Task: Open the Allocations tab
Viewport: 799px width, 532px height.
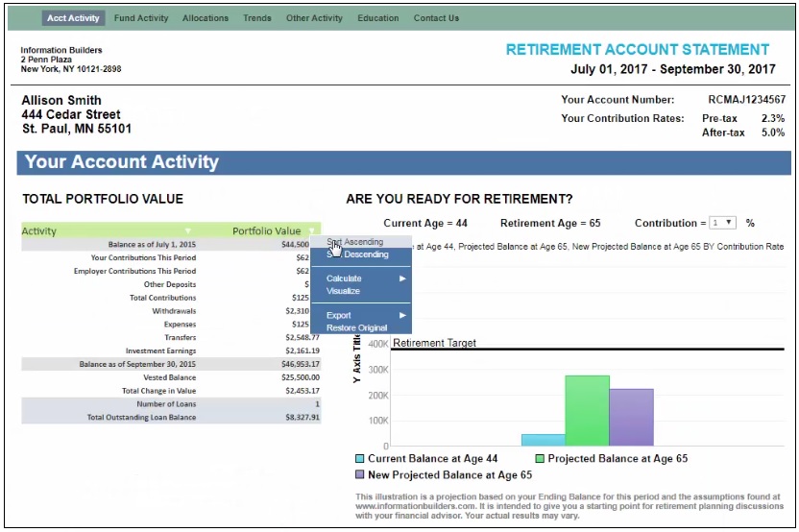Action: pos(206,18)
